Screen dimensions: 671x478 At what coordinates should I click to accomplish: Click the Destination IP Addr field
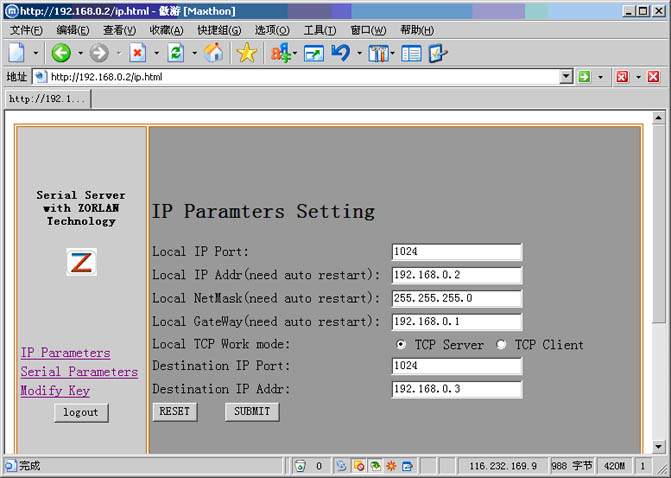point(456,389)
